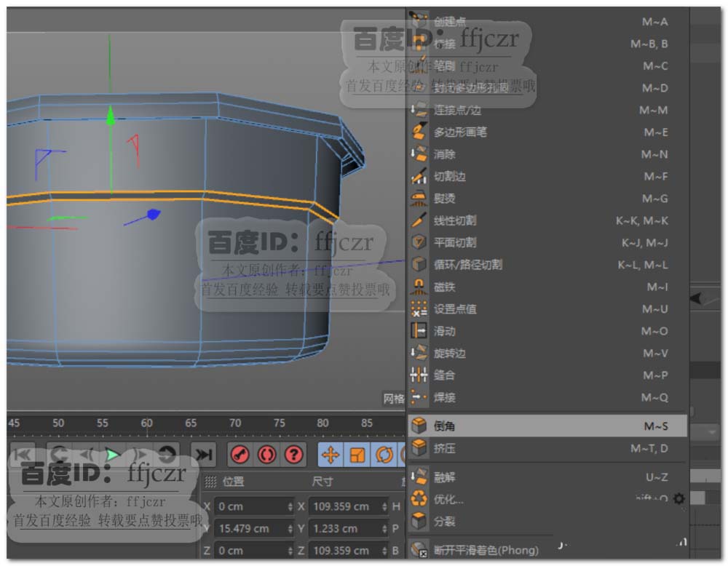The height and width of the screenshot is (566, 728).
Task: Click the size Y stepper arrows
Action: (384, 529)
